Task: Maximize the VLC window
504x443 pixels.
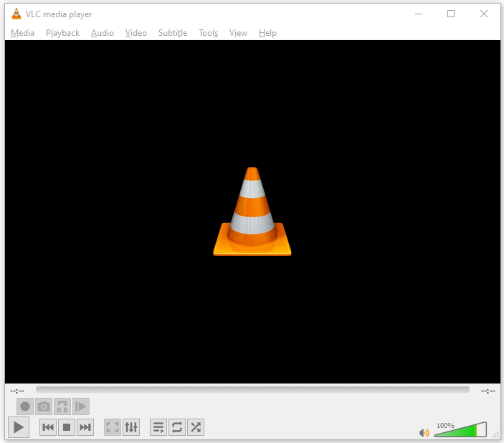Action: pyautogui.click(x=451, y=14)
